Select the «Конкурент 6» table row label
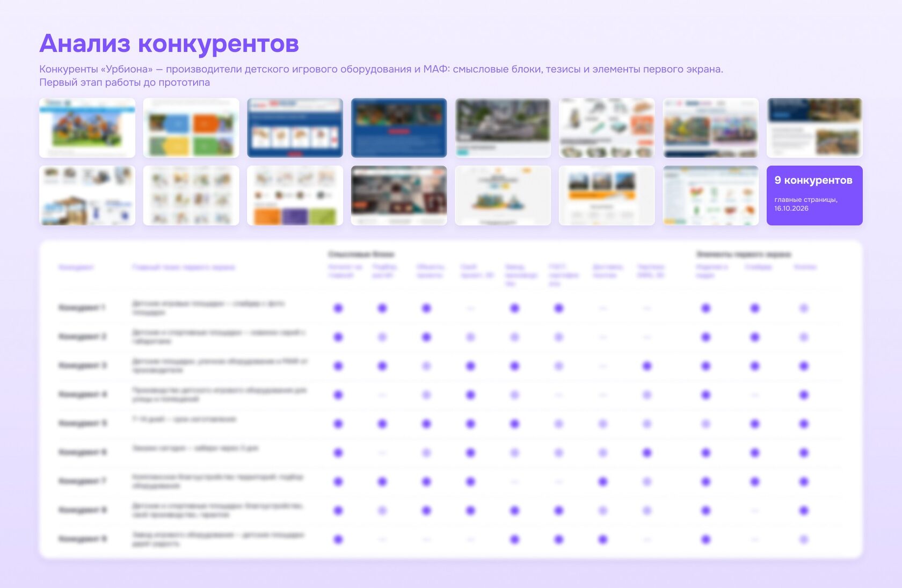902x588 pixels. coord(82,453)
